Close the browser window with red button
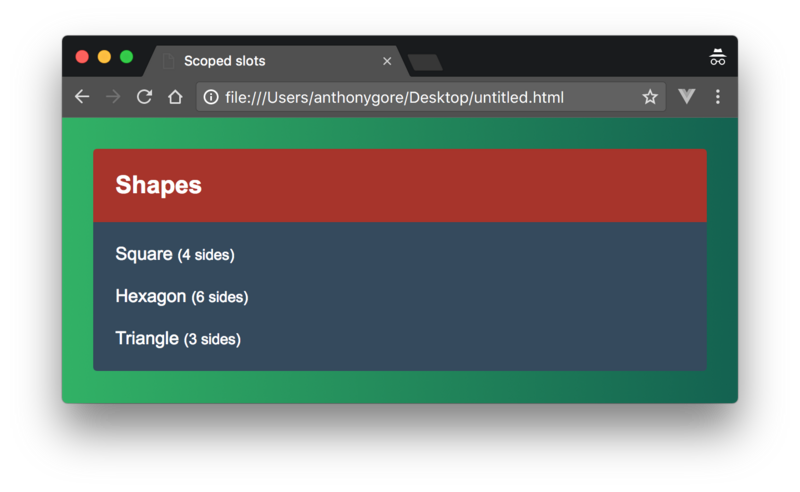The height and width of the screenshot is (492, 800). (82, 57)
